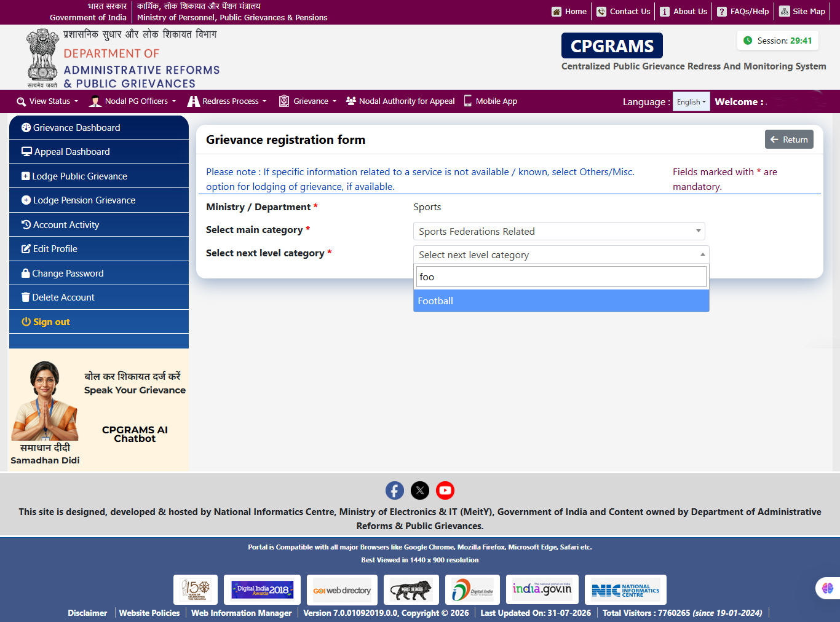Open the YouTube social icon
The width and height of the screenshot is (840, 622).
pyautogui.click(x=445, y=490)
